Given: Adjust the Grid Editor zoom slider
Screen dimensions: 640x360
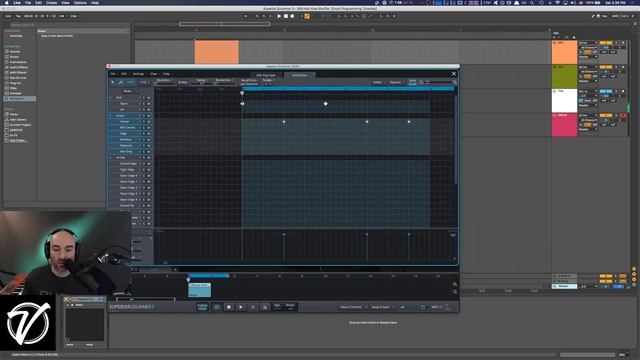Looking at the screenshot, I should click(439, 82).
